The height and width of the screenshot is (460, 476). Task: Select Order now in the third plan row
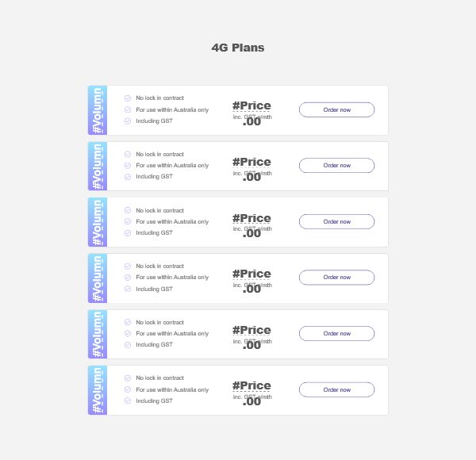[336, 221]
